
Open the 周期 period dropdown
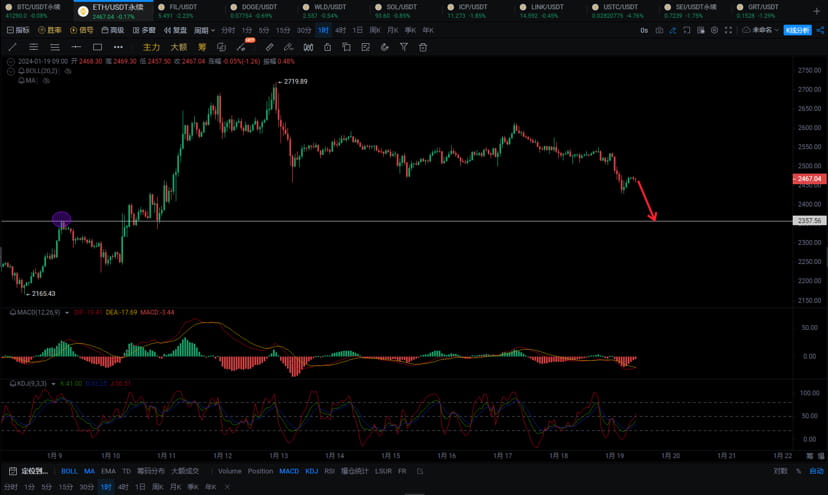[x=204, y=31]
